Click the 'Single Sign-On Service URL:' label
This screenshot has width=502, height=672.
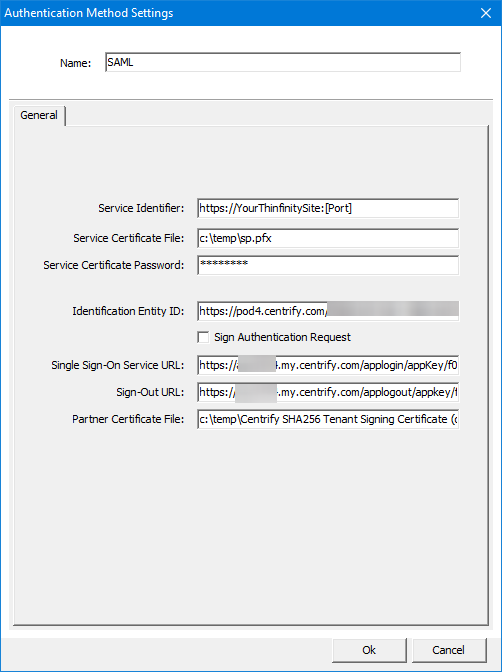(x=118, y=365)
